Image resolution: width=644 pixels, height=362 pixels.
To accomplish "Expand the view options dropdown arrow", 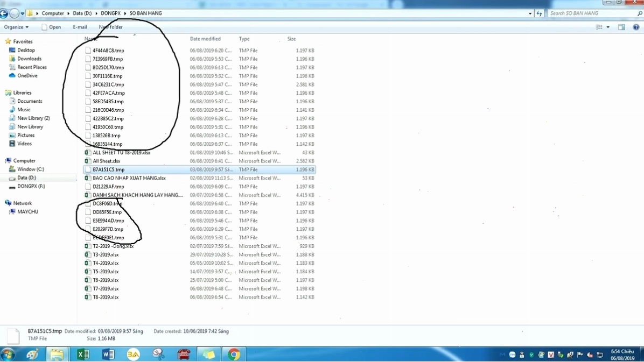I will [x=608, y=27].
